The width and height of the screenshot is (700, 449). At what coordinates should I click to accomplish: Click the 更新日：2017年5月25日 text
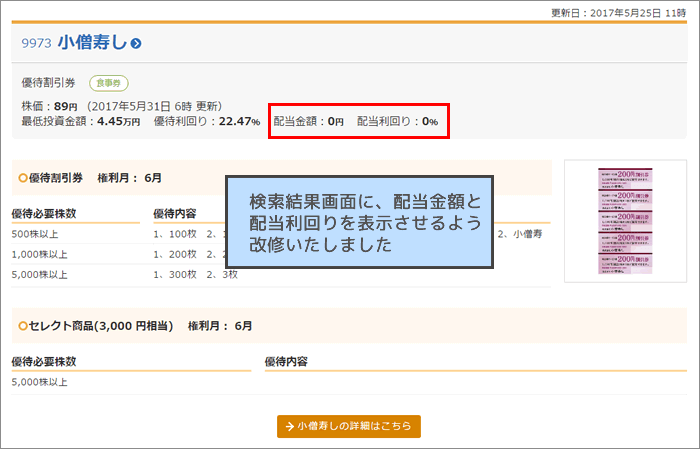618,13
